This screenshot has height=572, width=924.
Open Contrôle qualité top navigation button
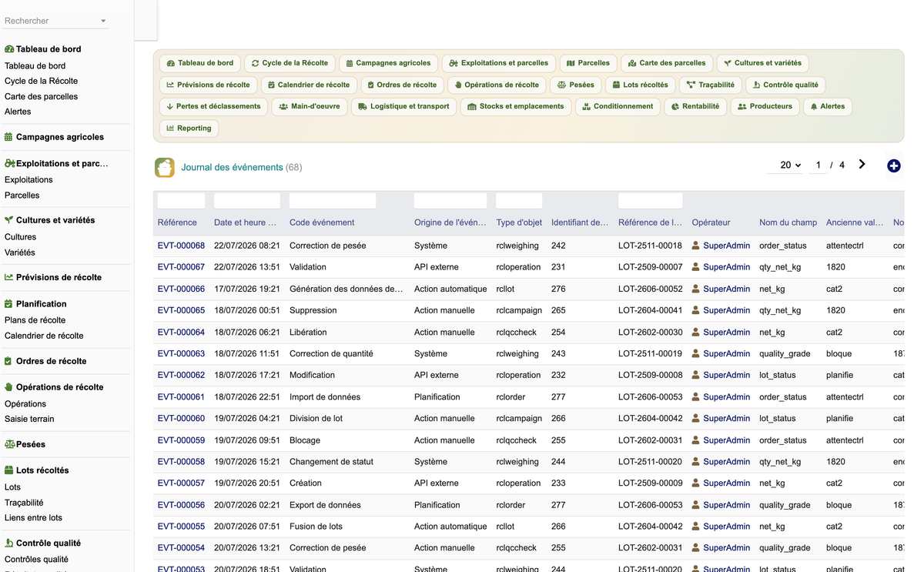tap(785, 85)
